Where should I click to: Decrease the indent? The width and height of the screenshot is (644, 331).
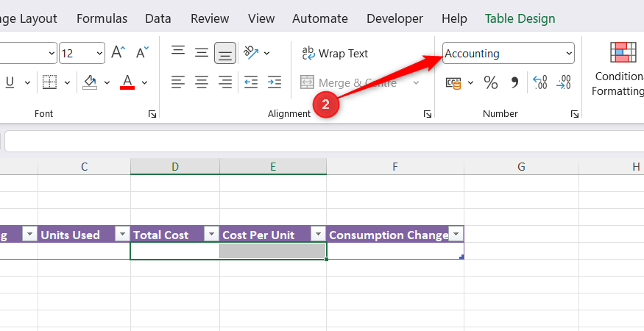(250, 82)
